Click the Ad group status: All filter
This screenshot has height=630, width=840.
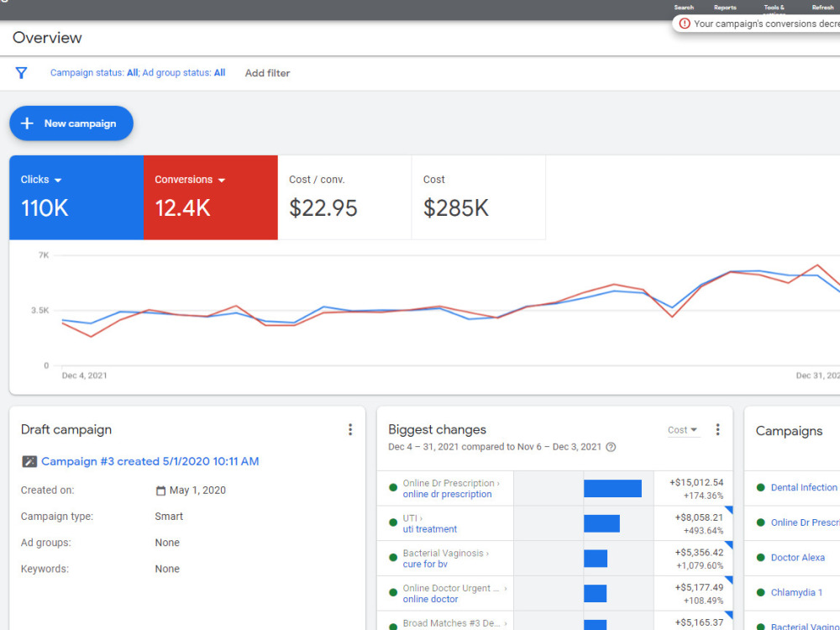(184, 73)
